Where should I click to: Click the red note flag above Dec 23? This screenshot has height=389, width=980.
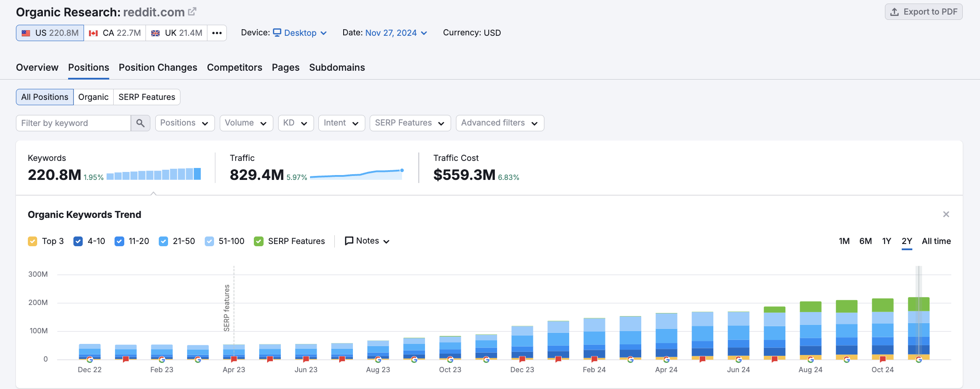tap(522, 359)
